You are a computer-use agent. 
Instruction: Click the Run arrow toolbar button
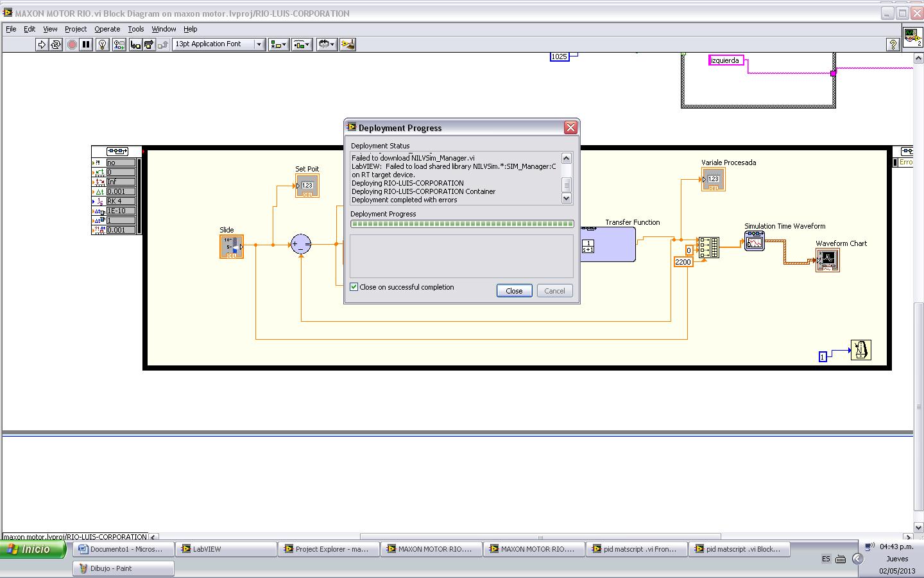pos(42,44)
